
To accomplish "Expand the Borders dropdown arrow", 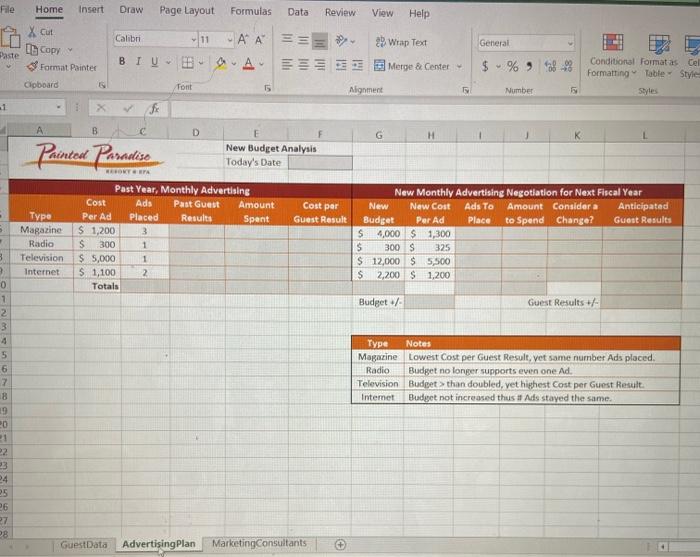I will tap(201, 62).
